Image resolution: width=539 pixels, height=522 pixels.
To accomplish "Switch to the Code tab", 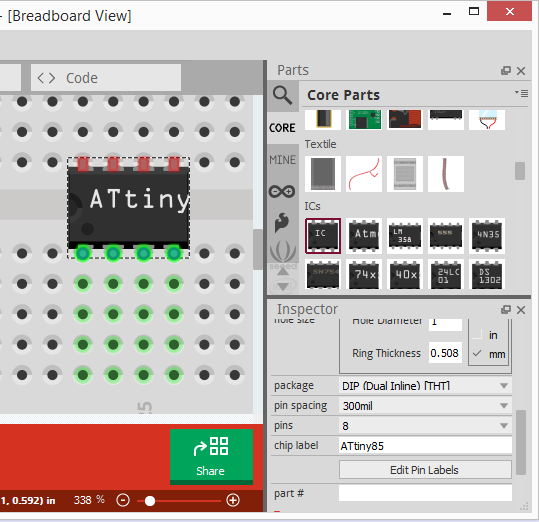I will click(106, 78).
